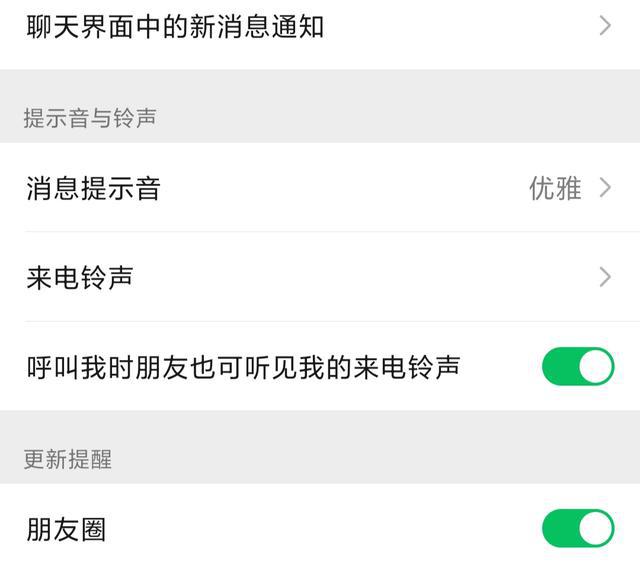640x567 pixels.
Task: Open the 消息提示音 settings entry
Action: point(93,187)
